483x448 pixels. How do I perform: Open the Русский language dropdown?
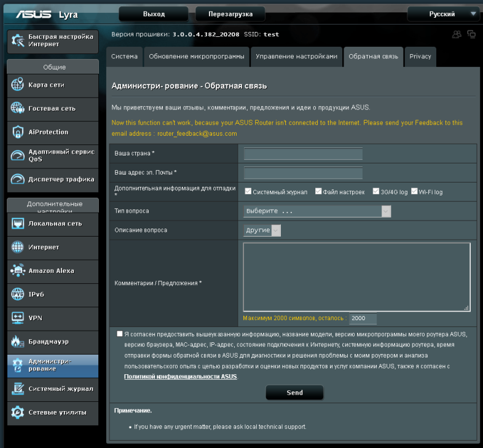tap(443, 14)
